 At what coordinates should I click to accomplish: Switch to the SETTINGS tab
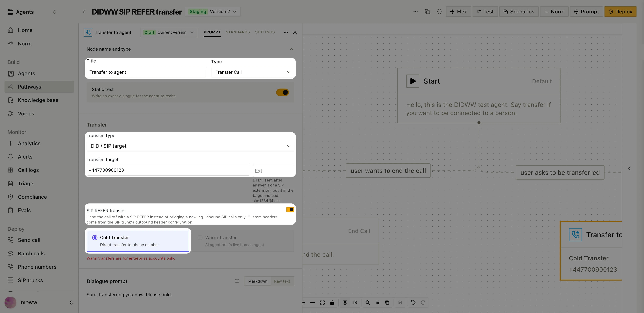[265, 32]
